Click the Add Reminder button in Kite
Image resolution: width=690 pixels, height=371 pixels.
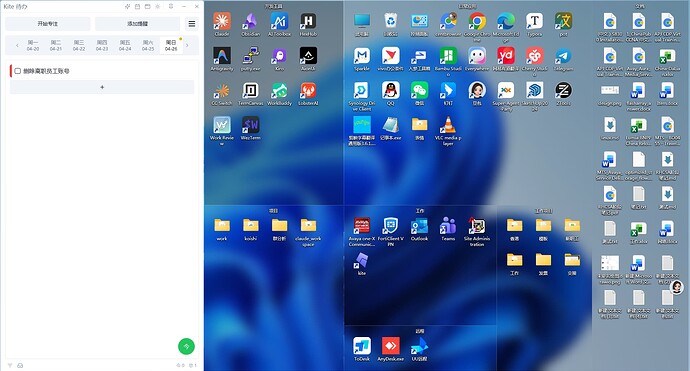point(137,23)
